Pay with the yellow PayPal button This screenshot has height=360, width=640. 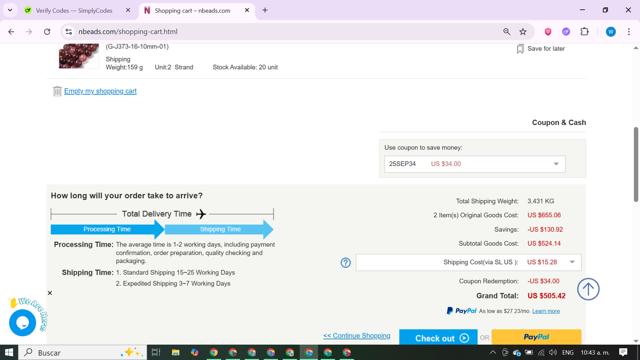click(x=536, y=337)
